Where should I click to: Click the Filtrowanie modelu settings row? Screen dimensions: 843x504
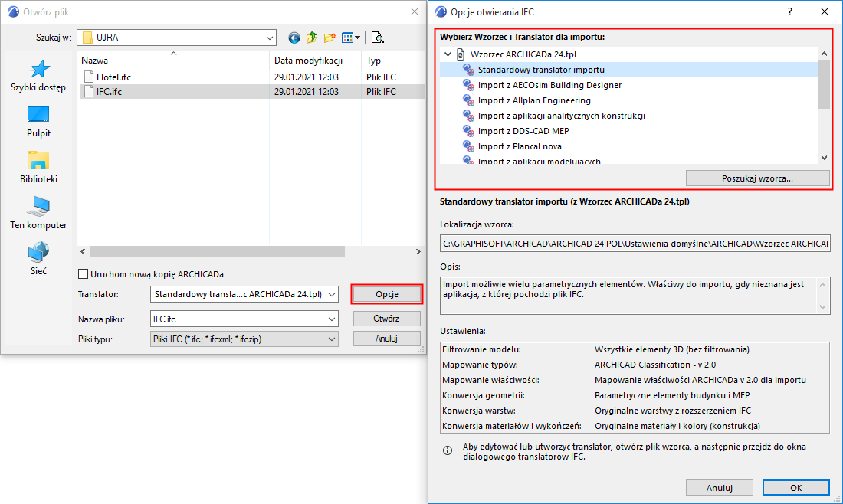coord(635,349)
